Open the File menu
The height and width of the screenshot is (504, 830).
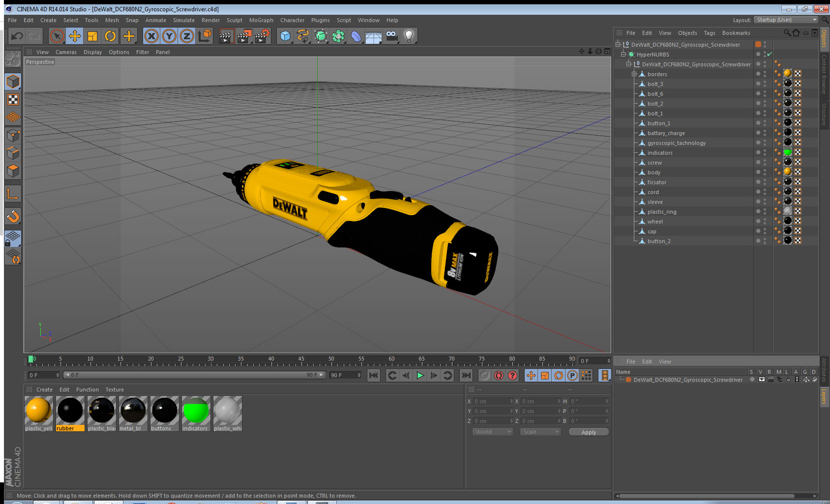pos(12,20)
